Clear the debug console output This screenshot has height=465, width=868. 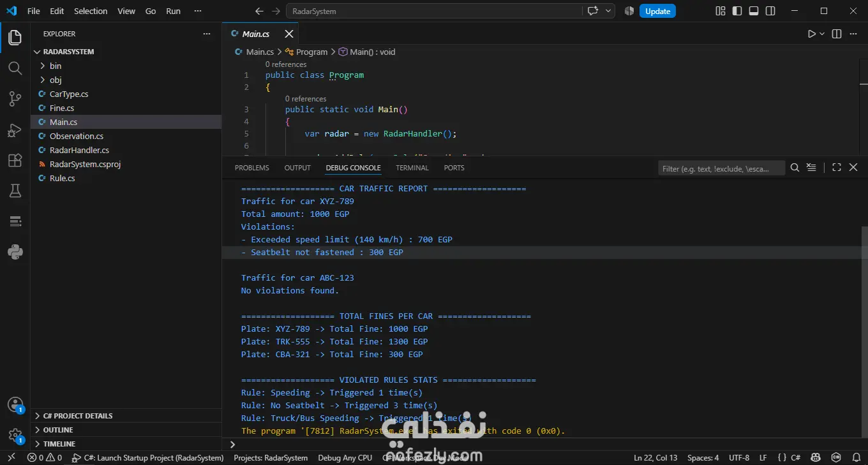coord(811,168)
